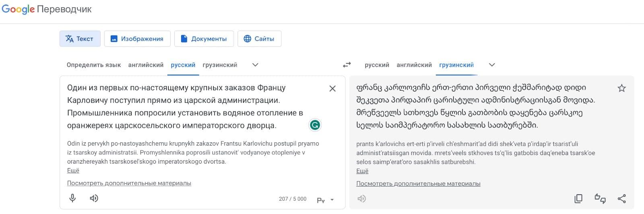
Task: Clear the source text with X
Action: pyautogui.click(x=332, y=89)
